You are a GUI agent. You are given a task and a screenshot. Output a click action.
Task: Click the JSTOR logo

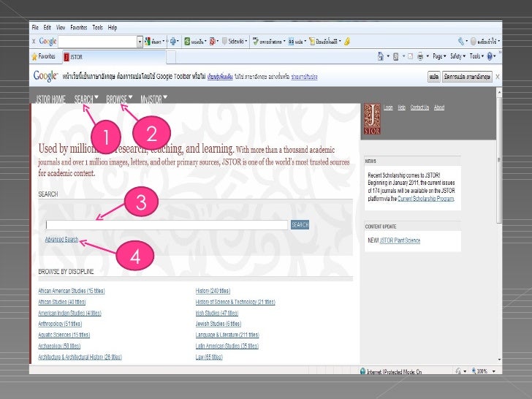coord(372,119)
